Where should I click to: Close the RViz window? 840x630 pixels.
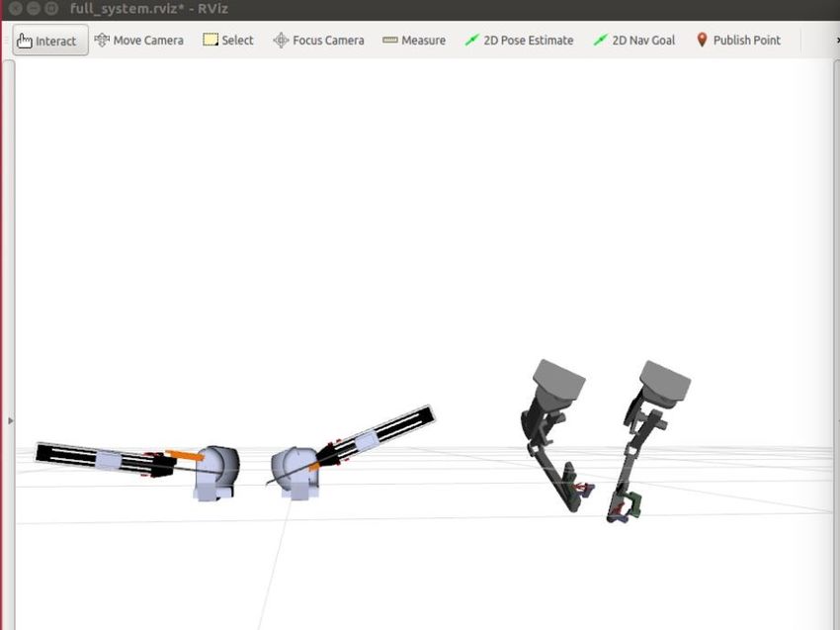tap(15, 9)
